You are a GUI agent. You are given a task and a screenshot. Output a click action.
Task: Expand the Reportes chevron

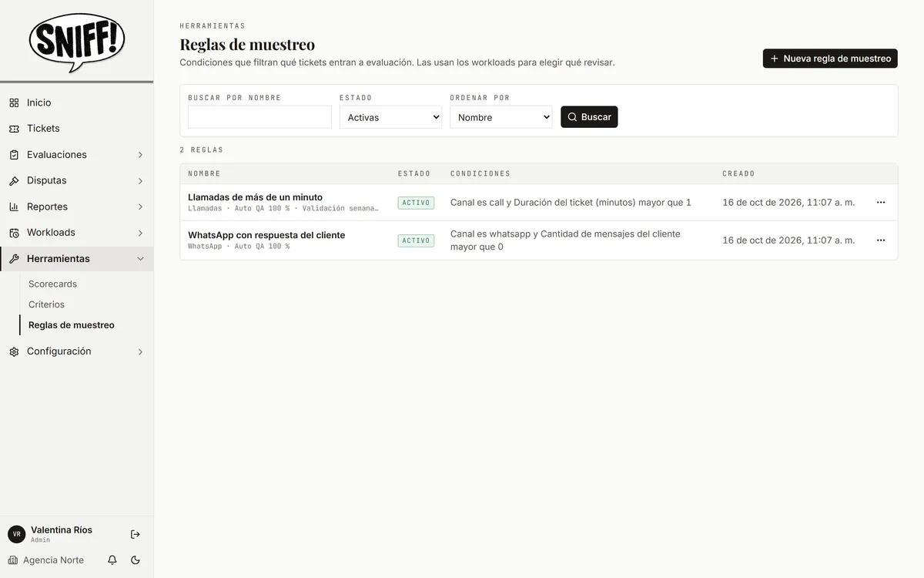pos(140,207)
